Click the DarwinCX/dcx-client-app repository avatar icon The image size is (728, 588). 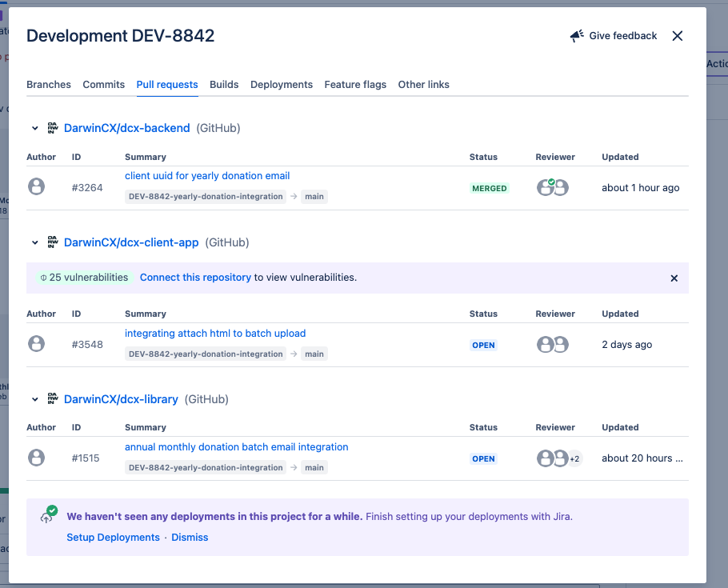click(53, 242)
